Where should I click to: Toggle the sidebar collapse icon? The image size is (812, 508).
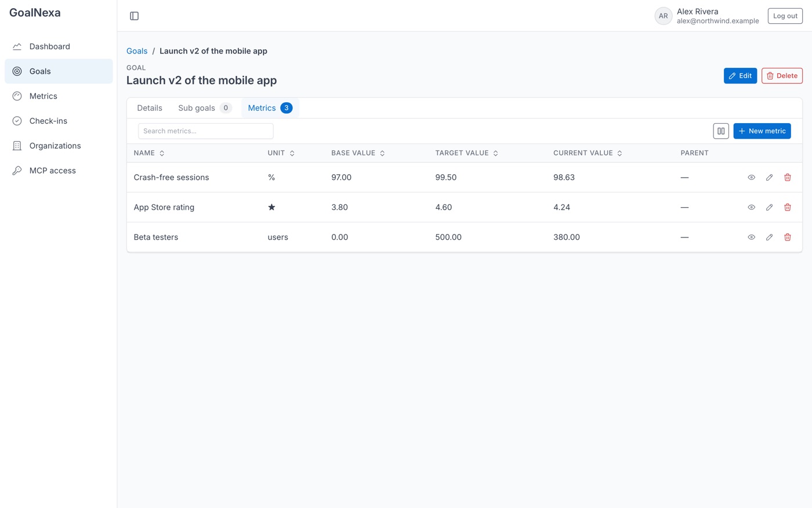pyautogui.click(x=134, y=16)
